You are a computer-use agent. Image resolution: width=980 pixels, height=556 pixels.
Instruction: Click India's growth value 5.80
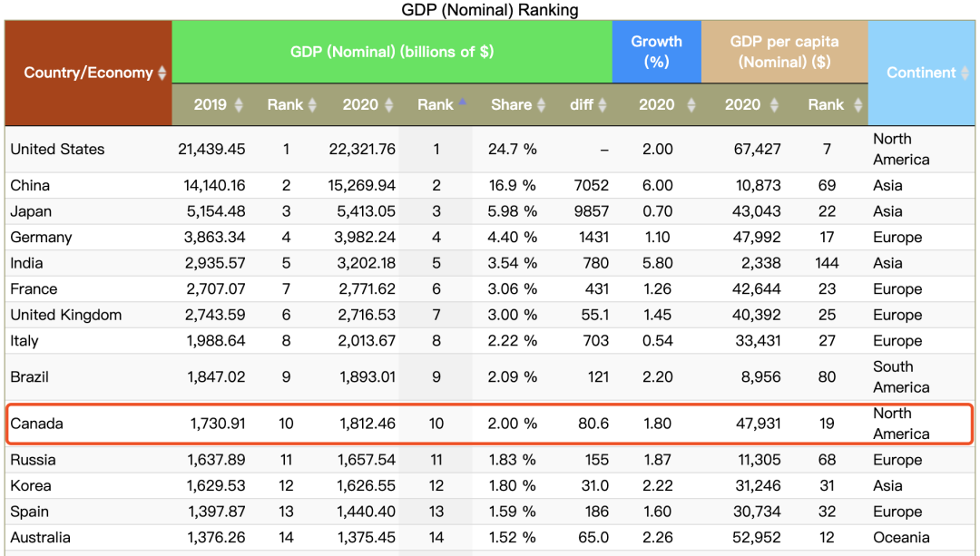click(658, 263)
